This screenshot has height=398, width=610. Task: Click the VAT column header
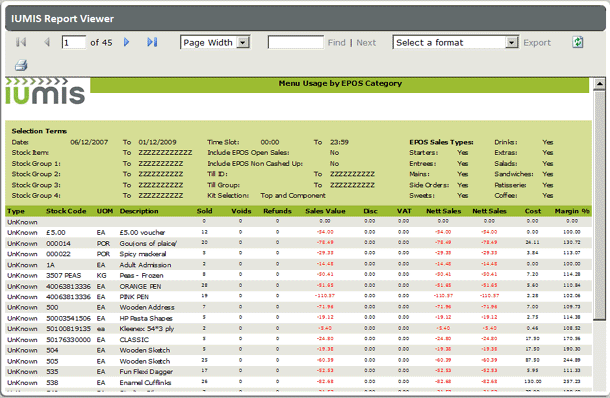pos(404,211)
